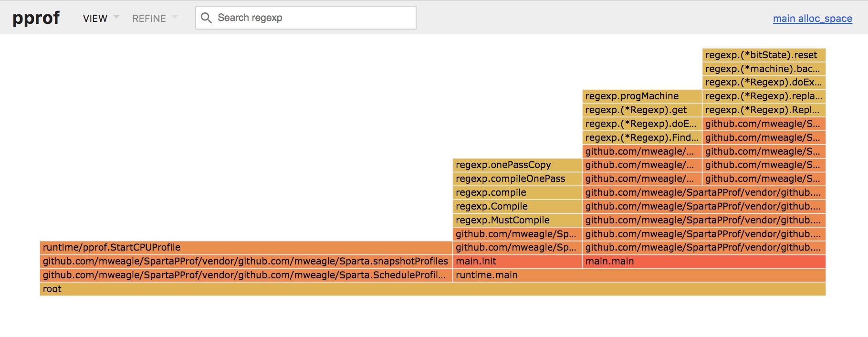This screenshot has height=337, width=868.
Task: Select the regexp.MustCompile bar
Action: click(x=517, y=220)
